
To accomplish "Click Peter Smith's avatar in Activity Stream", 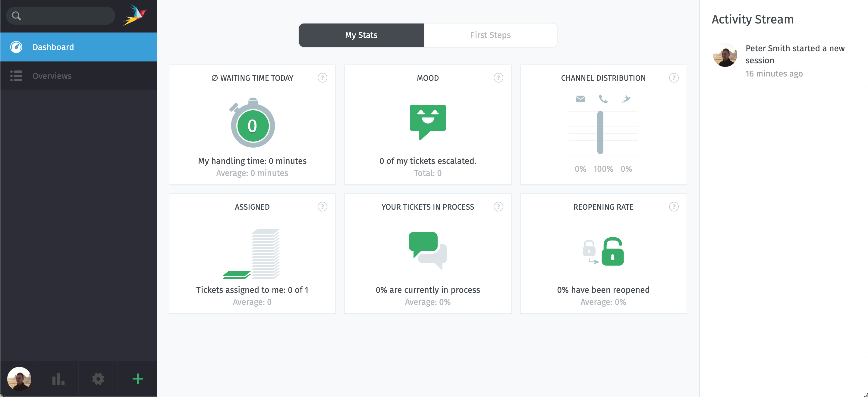I will pos(725,55).
